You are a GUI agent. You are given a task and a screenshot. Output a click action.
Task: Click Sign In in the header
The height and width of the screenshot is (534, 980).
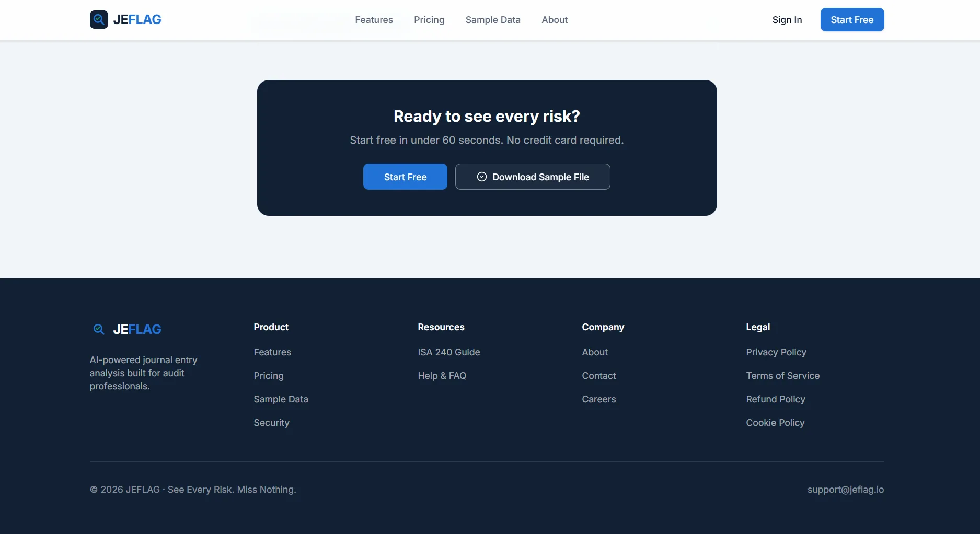point(787,19)
